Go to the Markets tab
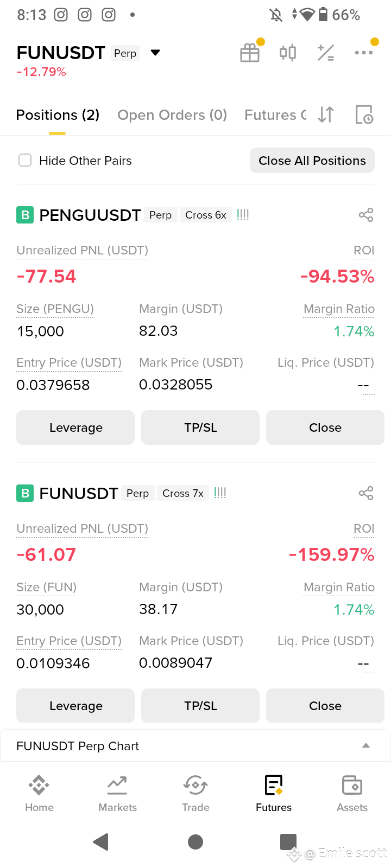This screenshot has height=868, width=391. (x=117, y=793)
